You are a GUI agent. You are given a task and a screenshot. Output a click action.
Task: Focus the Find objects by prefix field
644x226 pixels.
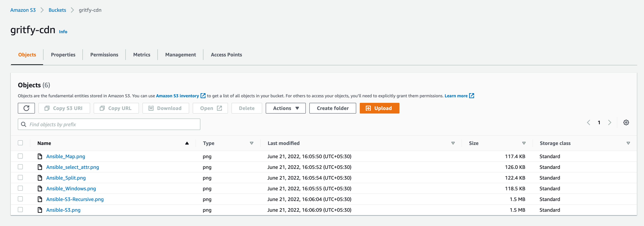109,124
